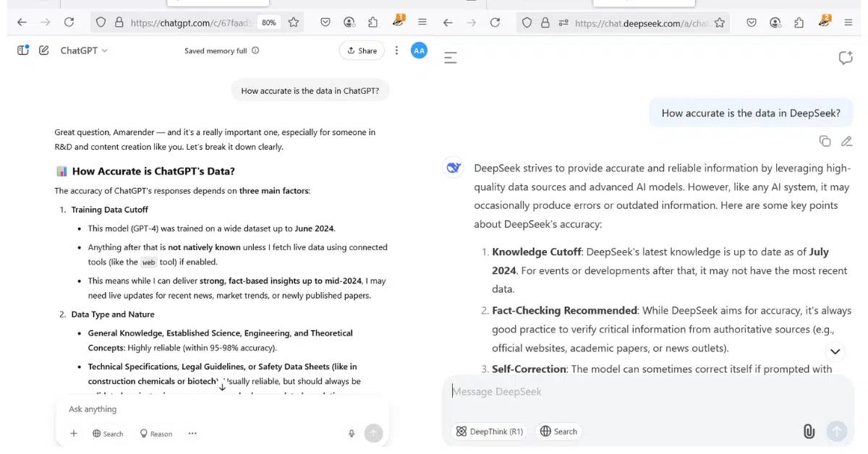Start a new DeepSeek chat
Viewport: 868px width, 454px height.
(846, 58)
